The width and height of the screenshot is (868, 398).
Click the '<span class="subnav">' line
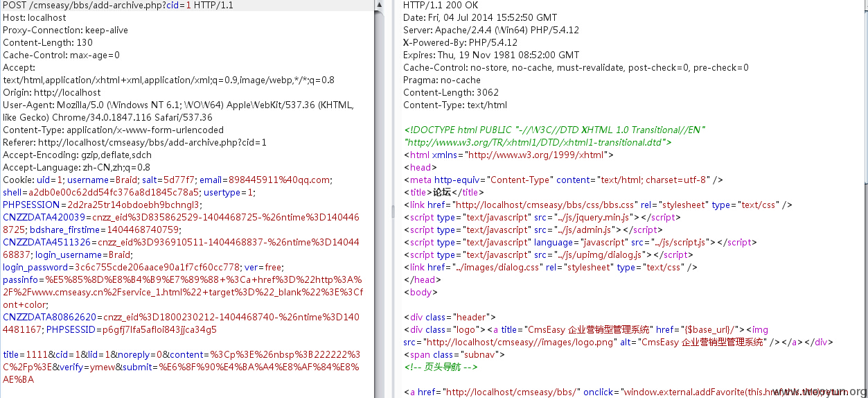pyautogui.click(x=454, y=354)
